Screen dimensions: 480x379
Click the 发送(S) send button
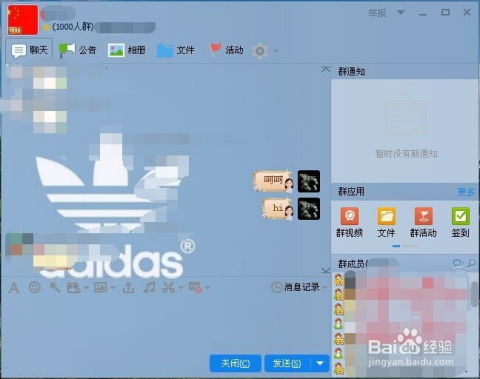pos(287,363)
